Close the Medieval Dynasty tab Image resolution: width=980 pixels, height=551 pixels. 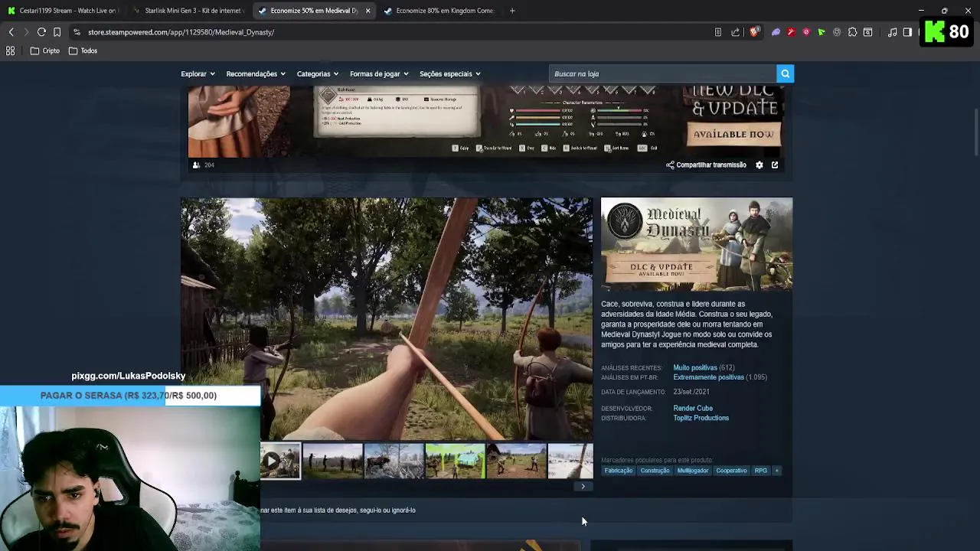368,11
